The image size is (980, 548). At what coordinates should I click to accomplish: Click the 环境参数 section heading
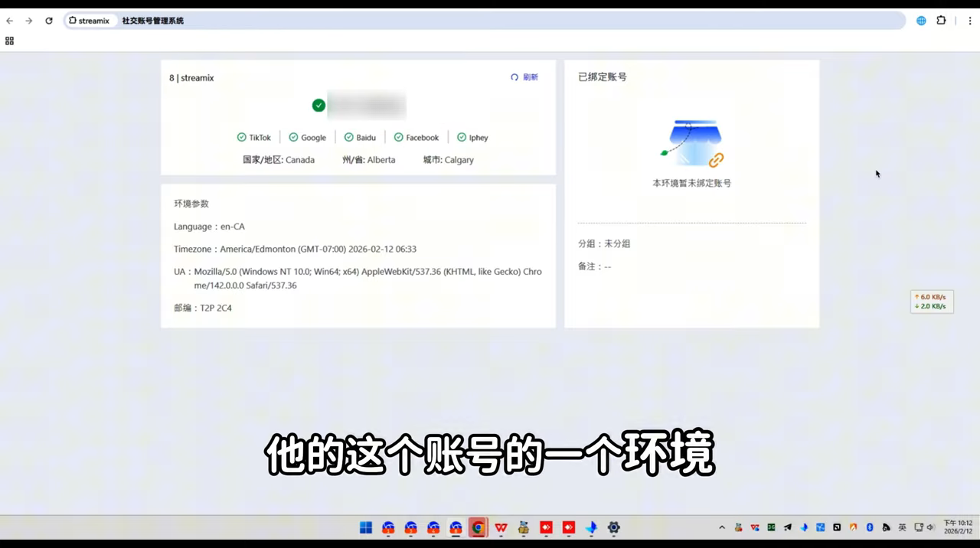(191, 204)
